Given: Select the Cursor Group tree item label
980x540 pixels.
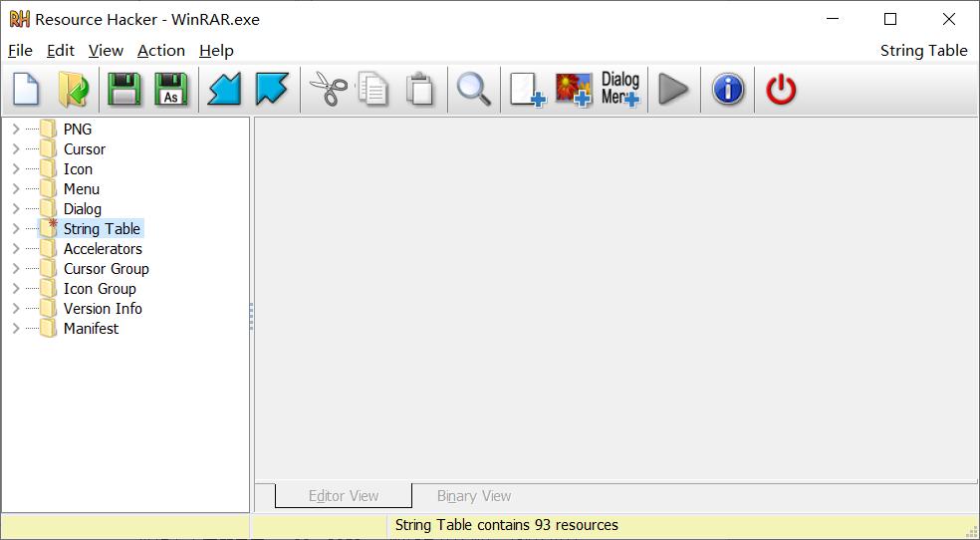Looking at the screenshot, I should click(x=107, y=269).
